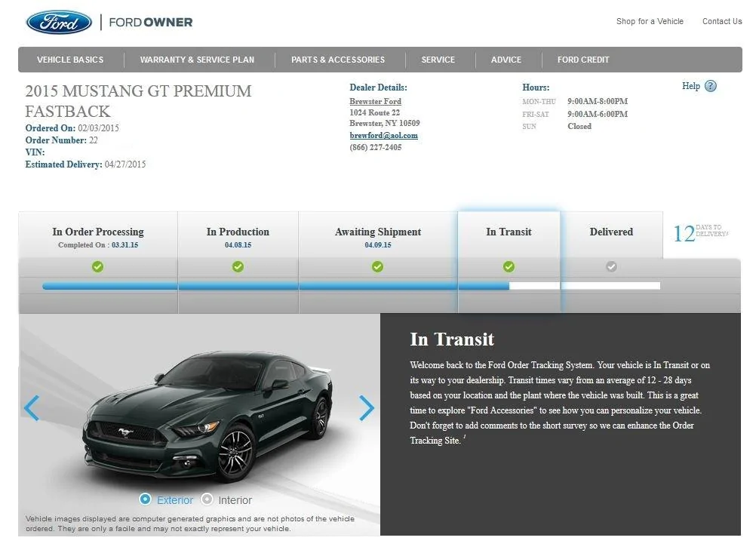The height and width of the screenshot is (553, 756).
Task: Click the Dealer Details heading
Action: (379, 88)
